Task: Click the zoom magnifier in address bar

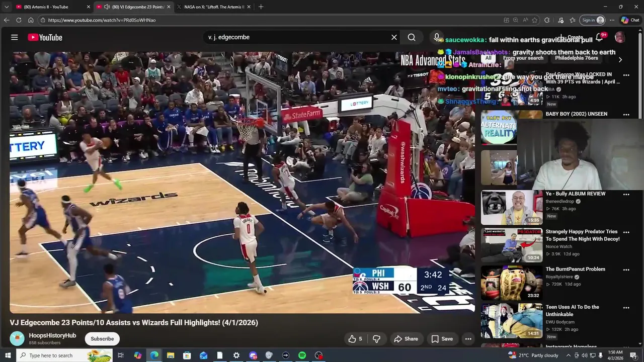Action: (x=516, y=20)
